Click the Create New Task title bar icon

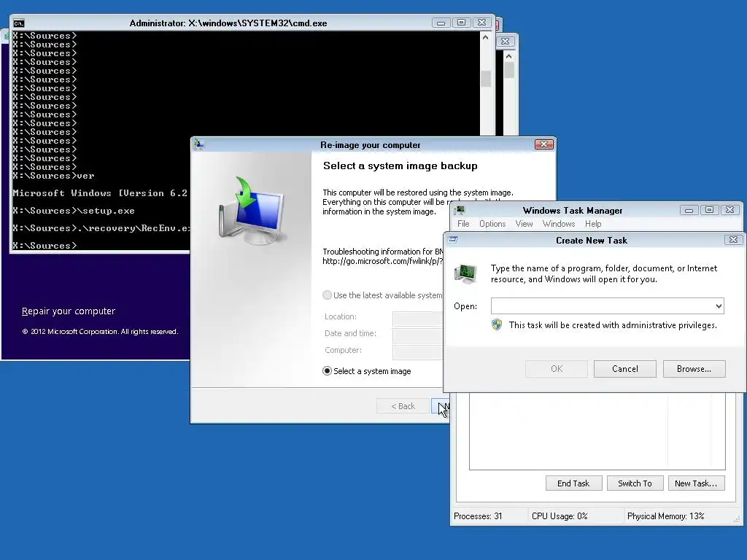click(452, 239)
